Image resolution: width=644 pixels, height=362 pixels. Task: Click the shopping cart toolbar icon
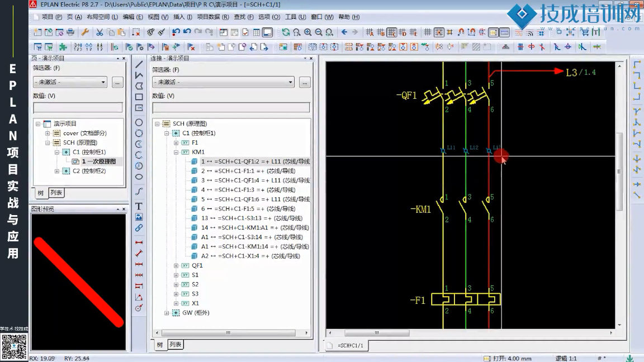(x=584, y=32)
